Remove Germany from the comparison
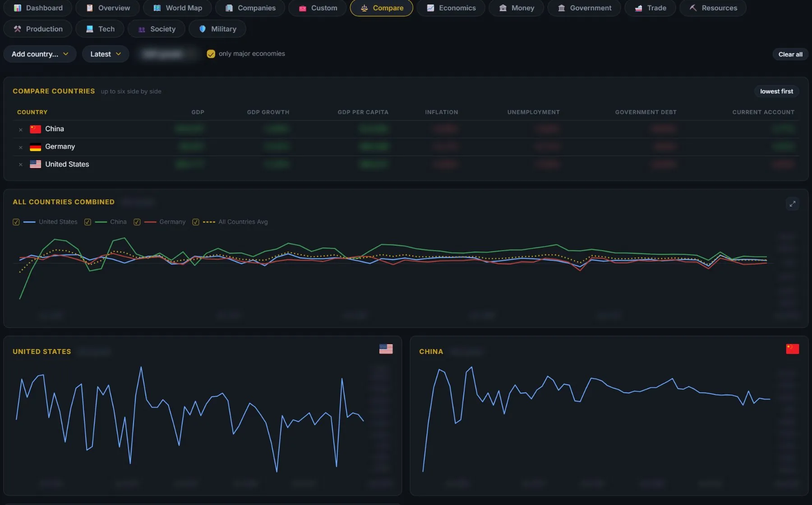This screenshot has height=505, width=812. [21, 147]
